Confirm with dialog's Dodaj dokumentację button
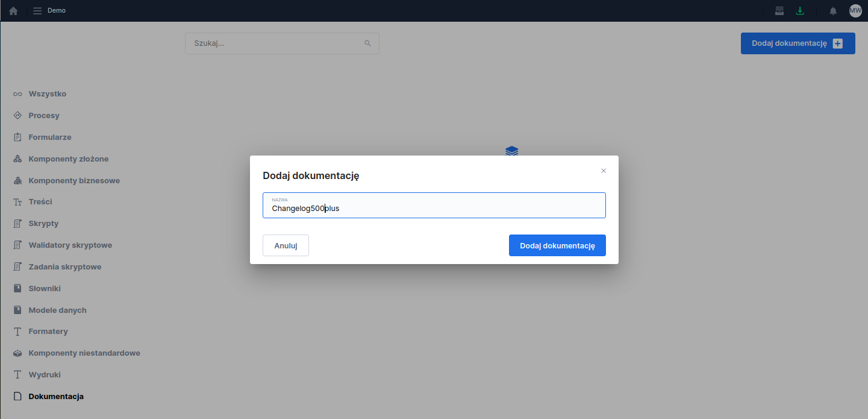This screenshot has width=868, height=419. [557, 245]
